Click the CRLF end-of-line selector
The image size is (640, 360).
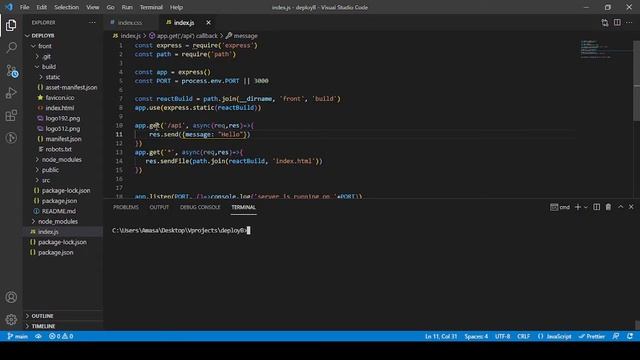pyautogui.click(x=523, y=336)
